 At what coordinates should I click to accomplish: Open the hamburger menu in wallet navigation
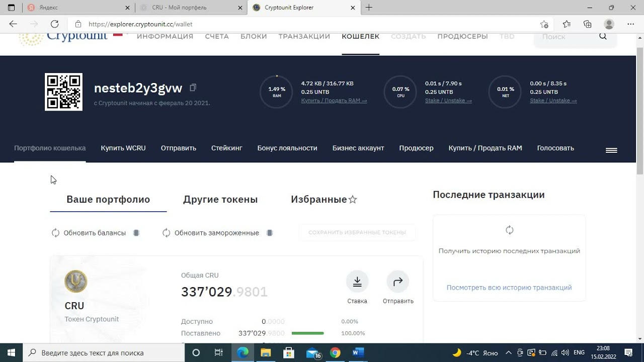click(611, 150)
